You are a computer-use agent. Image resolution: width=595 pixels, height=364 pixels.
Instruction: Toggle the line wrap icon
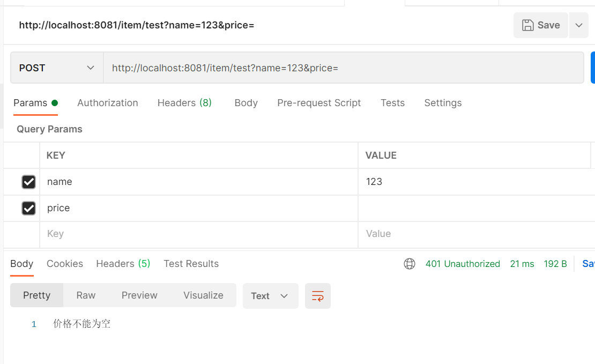coord(318,296)
